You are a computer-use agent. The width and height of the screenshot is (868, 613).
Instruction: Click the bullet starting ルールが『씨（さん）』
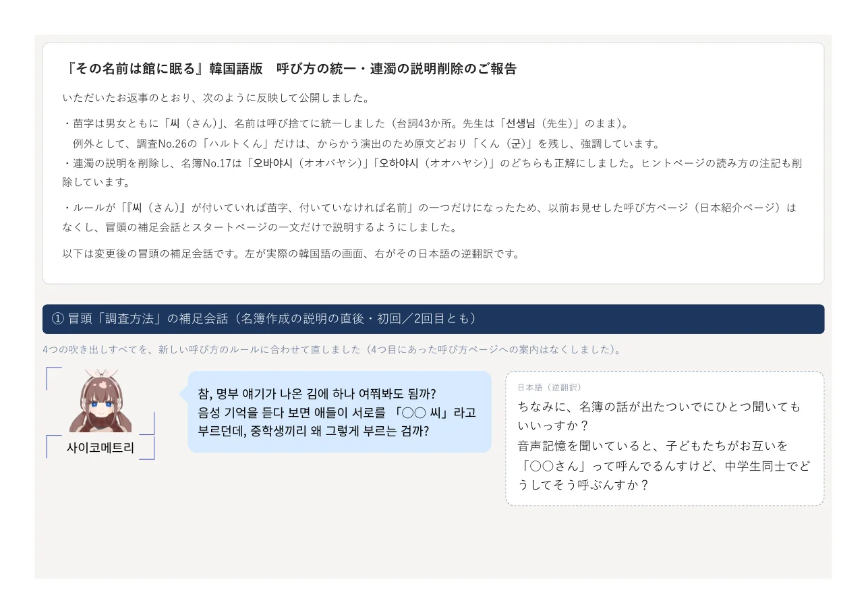429,217
